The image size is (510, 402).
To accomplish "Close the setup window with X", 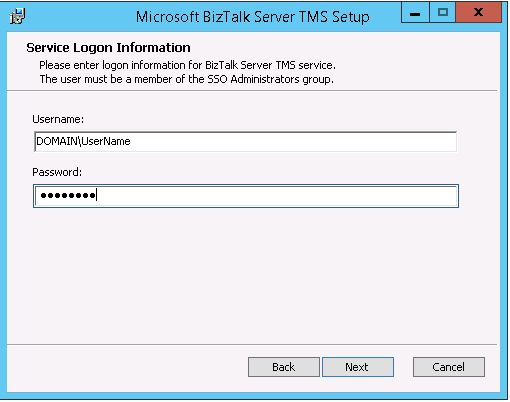I will click(478, 13).
